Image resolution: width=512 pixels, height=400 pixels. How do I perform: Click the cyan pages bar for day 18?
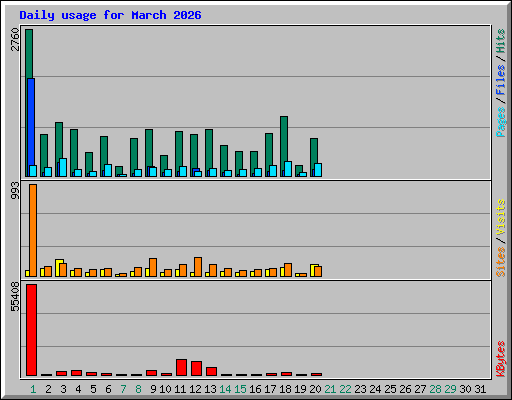tap(288, 169)
